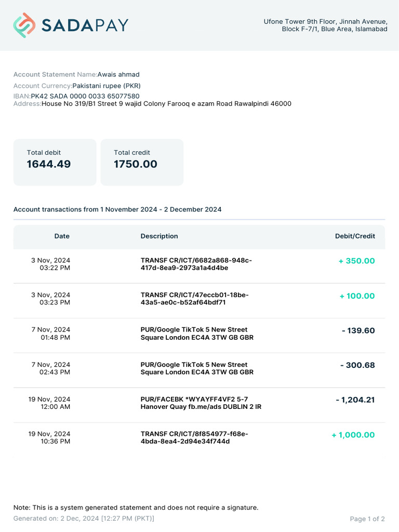Click the IBAN number PK42 SADA
Screen dimensions: 399x532
(x=85, y=96)
